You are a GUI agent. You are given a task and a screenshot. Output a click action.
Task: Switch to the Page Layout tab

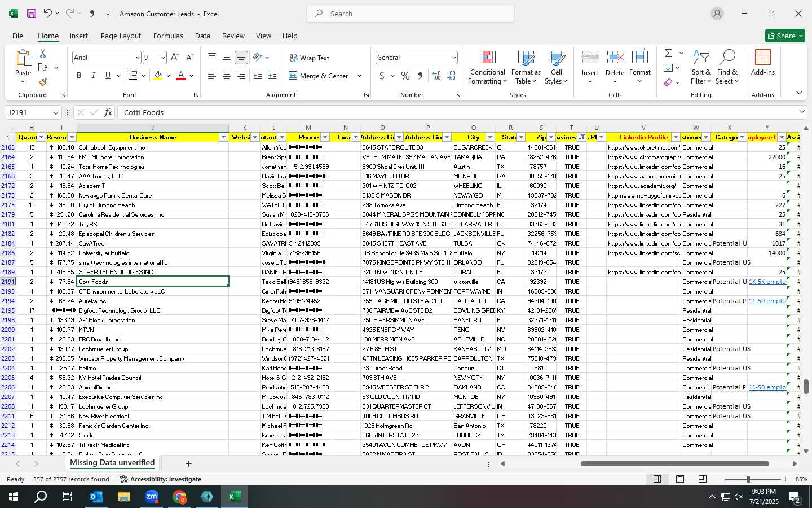(x=121, y=36)
